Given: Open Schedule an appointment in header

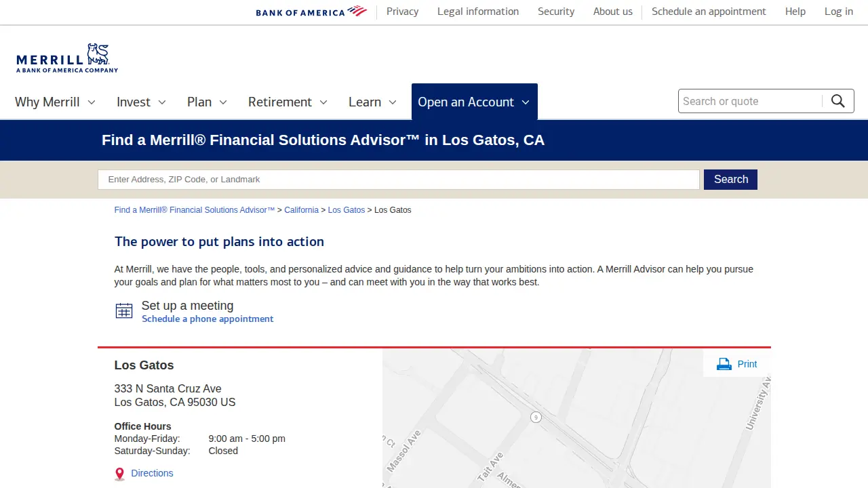Looking at the screenshot, I should (709, 12).
